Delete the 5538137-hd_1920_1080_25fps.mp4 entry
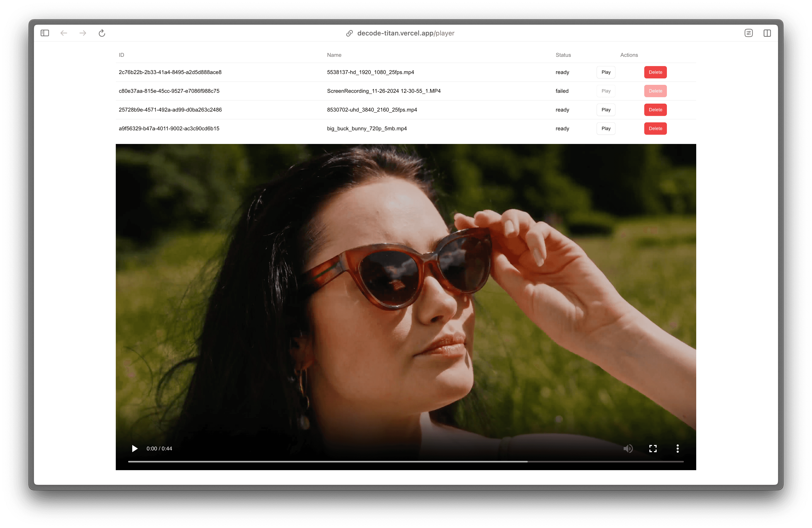 click(655, 72)
